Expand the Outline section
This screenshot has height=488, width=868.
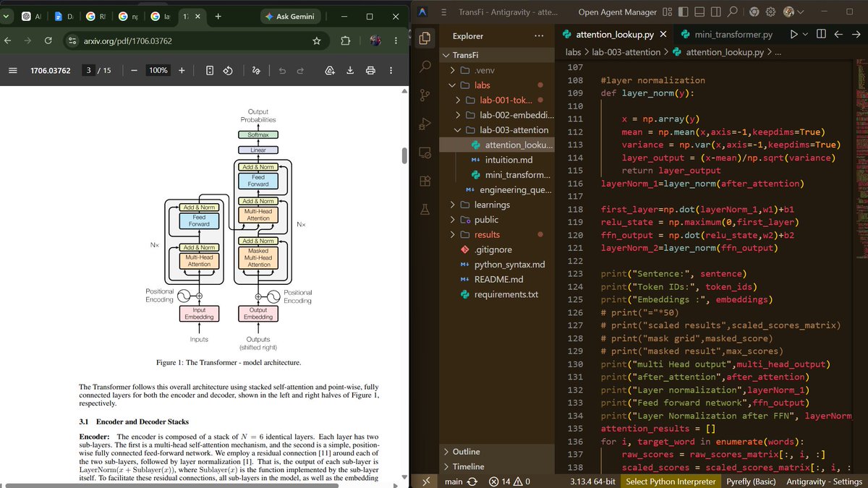click(x=498, y=452)
